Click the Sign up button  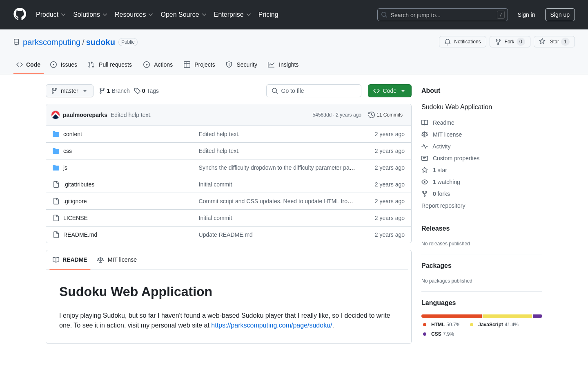click(560, 15)
